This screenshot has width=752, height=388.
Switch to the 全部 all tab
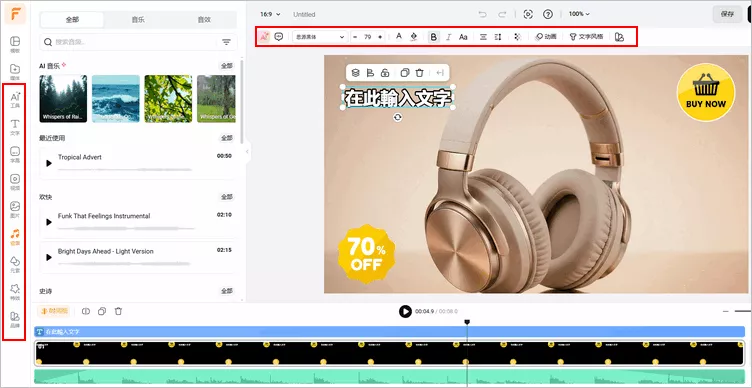72,20
